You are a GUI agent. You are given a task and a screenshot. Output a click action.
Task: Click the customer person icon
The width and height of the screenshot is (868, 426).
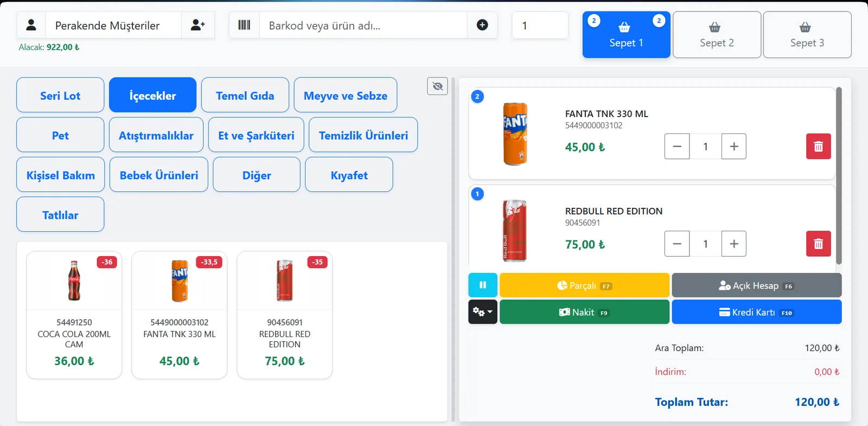[x=31, y=25]
